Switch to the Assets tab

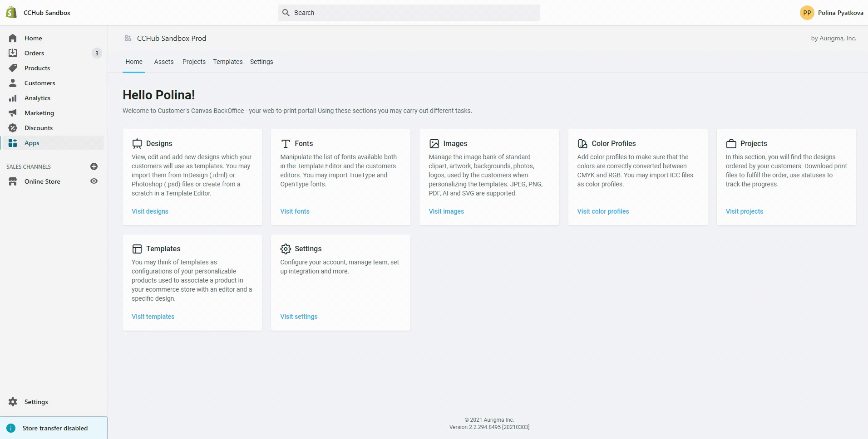164,62
